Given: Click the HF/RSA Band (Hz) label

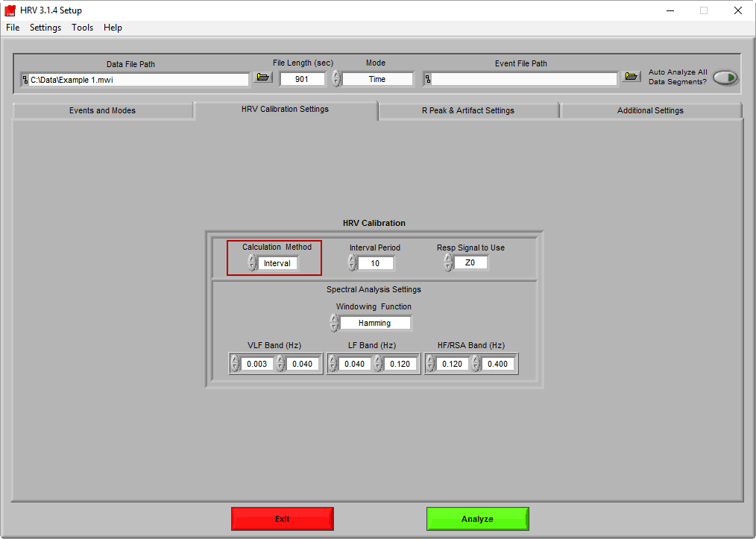Looking at the screenshot, I should tap(471, 345).
